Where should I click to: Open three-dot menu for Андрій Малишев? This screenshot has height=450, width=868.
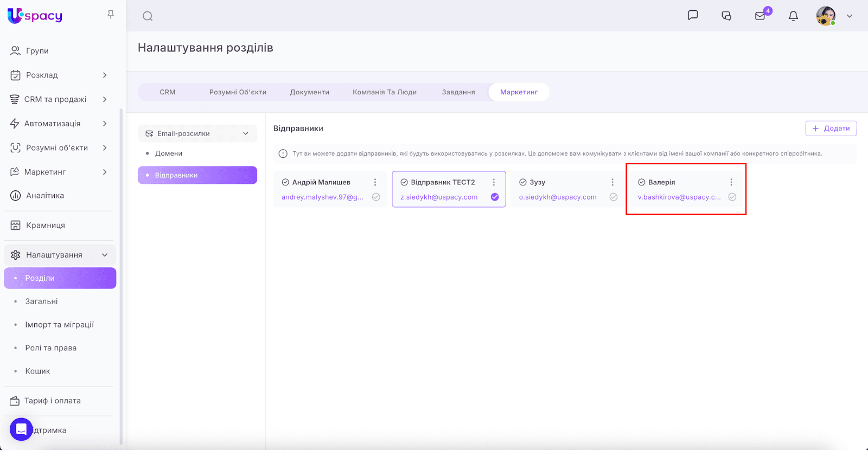(375, 182)
